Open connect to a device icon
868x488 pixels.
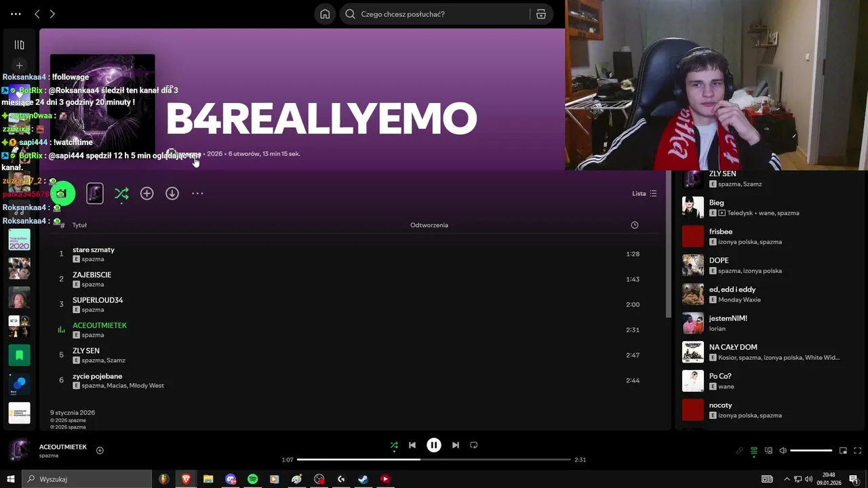coord(768,451)
